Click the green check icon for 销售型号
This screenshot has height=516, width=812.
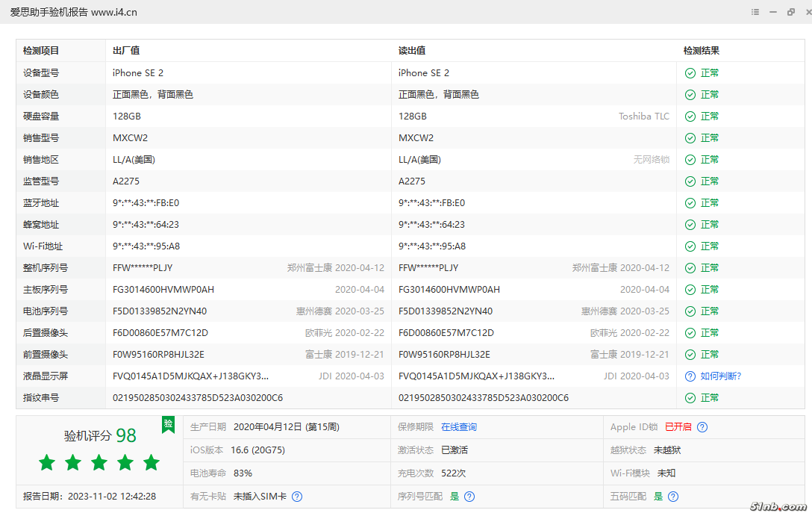pyautogui.click(x=690, y=138)
